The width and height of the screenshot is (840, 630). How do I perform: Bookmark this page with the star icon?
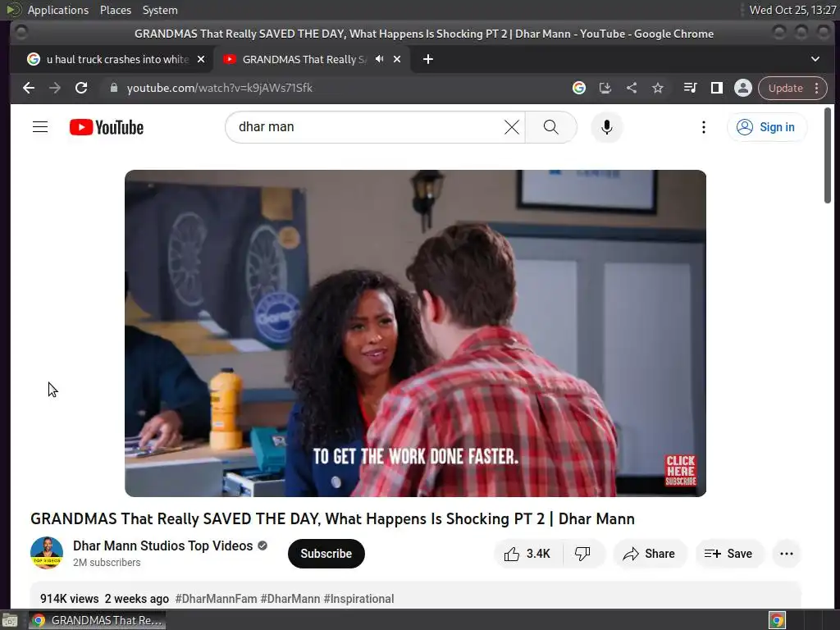(658, 88)
